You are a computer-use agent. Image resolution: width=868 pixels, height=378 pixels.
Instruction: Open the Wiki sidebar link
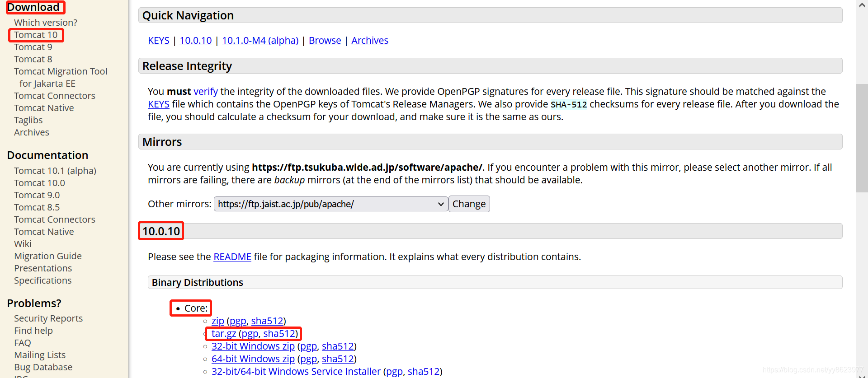coord(23,244)
